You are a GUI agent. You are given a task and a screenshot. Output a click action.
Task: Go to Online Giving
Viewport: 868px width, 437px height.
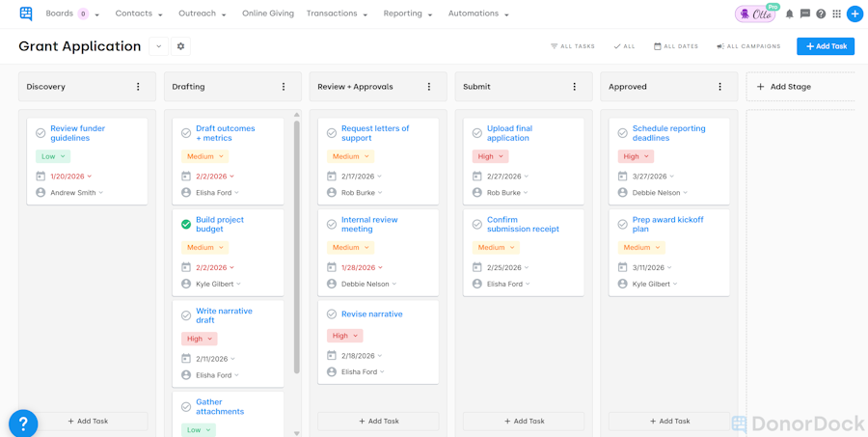click(x=268, y=14)
